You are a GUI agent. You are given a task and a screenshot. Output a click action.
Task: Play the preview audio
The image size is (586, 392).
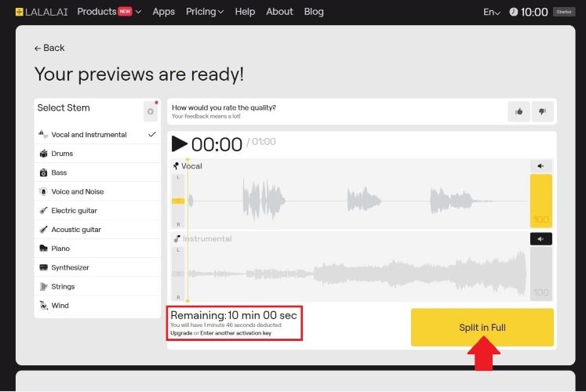click(180, 144)
